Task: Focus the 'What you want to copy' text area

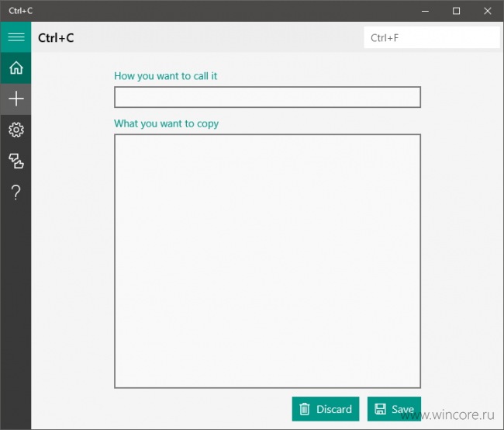Action: (x=268, y=261)
